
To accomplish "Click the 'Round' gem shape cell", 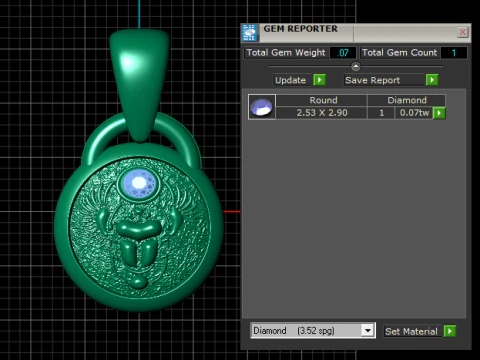I will (323, 100).
